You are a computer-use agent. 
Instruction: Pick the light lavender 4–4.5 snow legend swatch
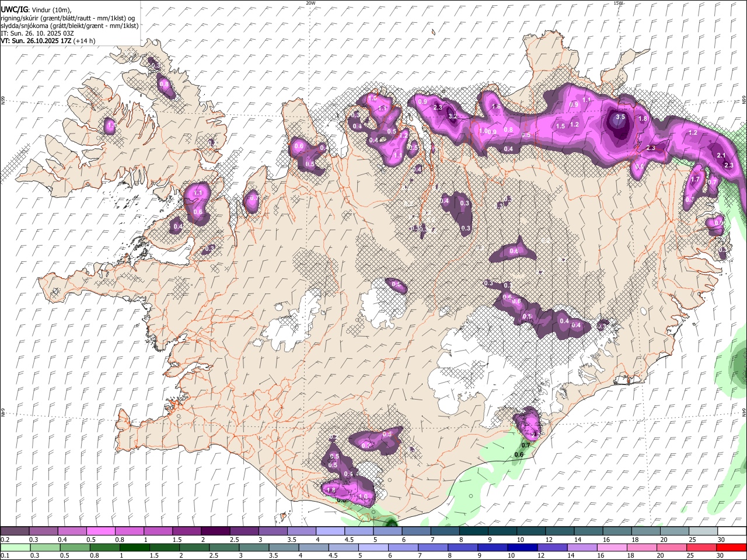click(x=330, y=531)
